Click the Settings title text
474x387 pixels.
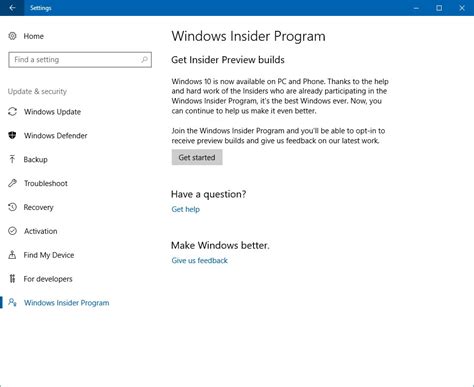click(x=41, y=8)
